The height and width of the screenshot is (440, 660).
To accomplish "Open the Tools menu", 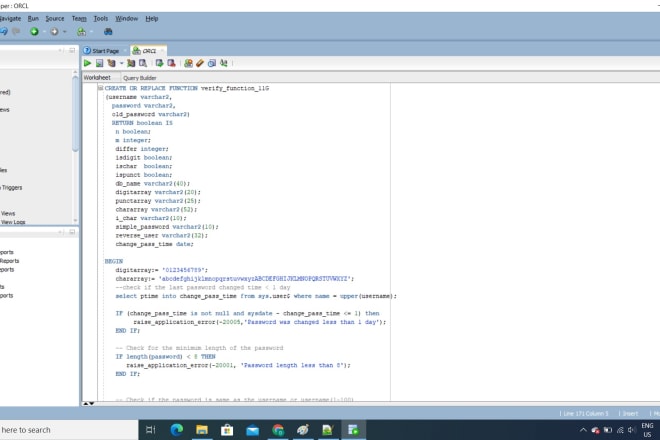I will coord(101,18).
